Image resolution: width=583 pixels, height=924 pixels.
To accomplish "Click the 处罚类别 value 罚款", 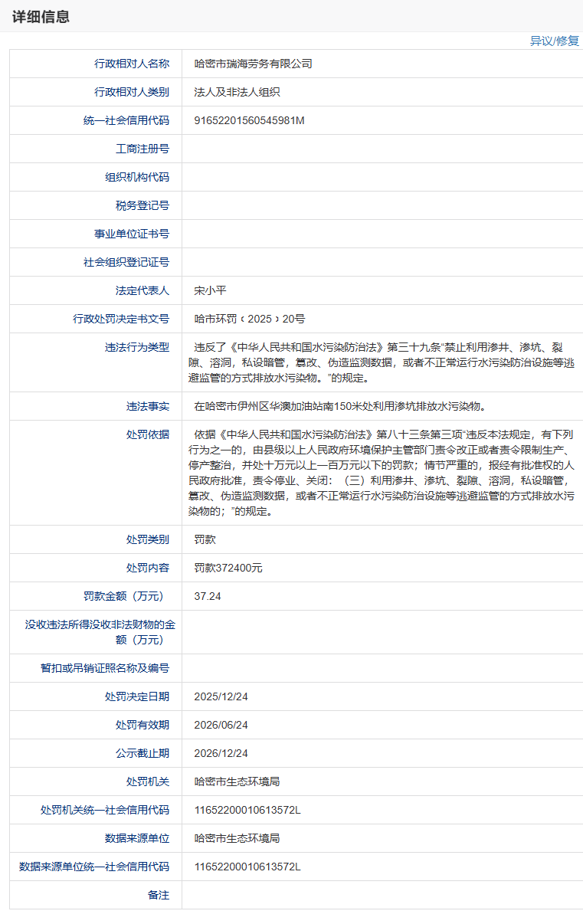I will click(x=205, y=539).
